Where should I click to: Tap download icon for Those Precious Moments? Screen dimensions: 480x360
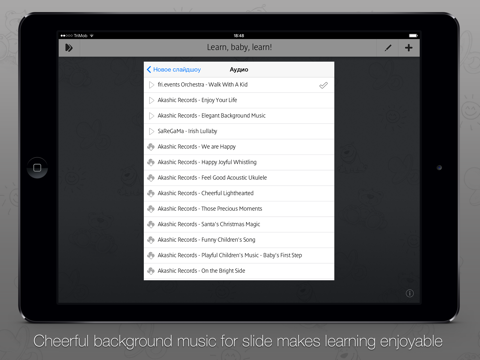click(151, 209)
